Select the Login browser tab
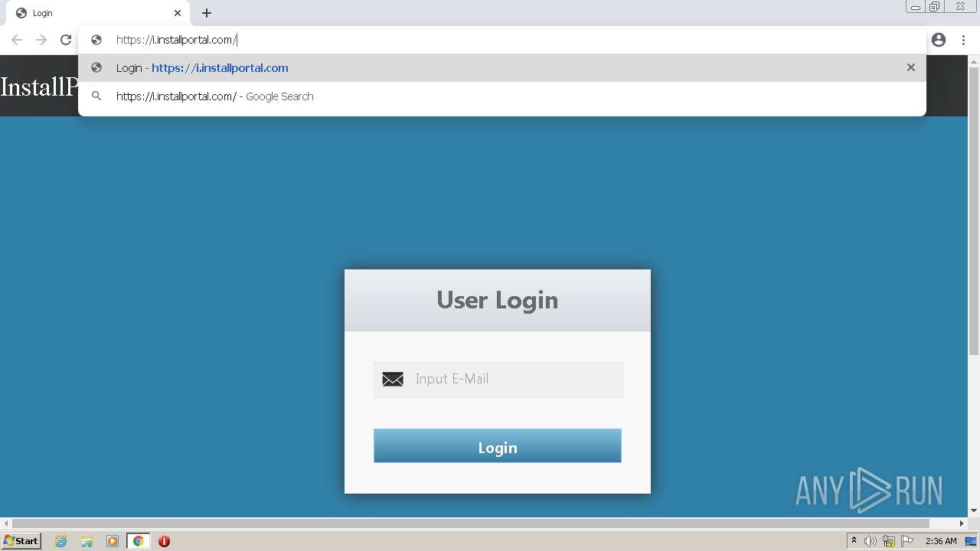Screen dimensions: 980x551 pyautogui.click(x=99, y=13)
